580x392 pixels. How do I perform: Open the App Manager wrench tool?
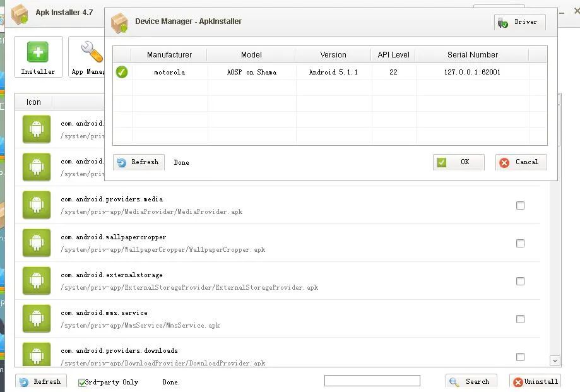click(x=86, y=57)
